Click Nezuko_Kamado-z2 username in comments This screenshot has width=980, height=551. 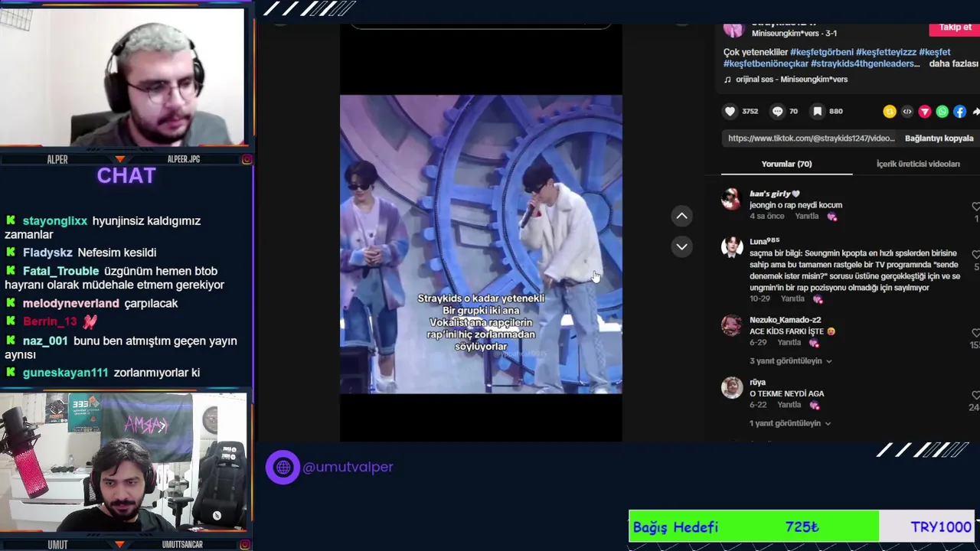coord(785,320)
